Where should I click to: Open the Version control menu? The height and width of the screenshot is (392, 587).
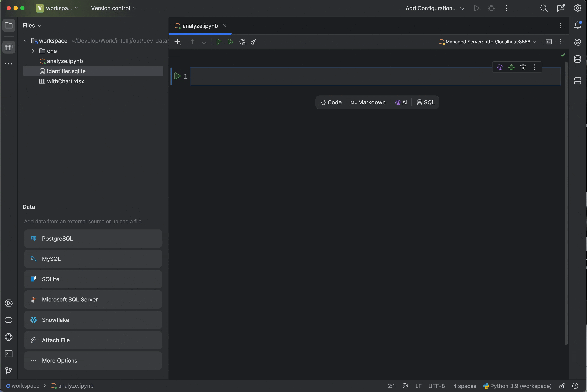[114, 8]
